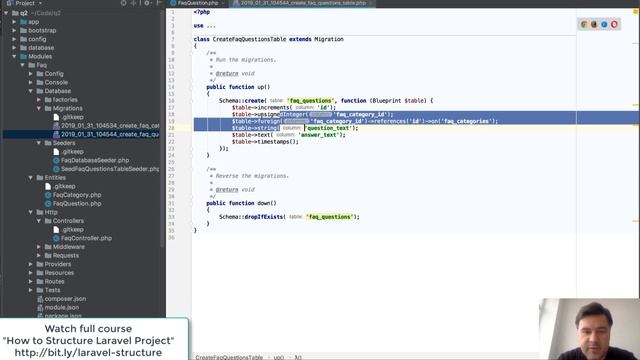640x360 pixels.
Task: Click 'faq_categories' string in foreign key line
Action: point(466,121)
